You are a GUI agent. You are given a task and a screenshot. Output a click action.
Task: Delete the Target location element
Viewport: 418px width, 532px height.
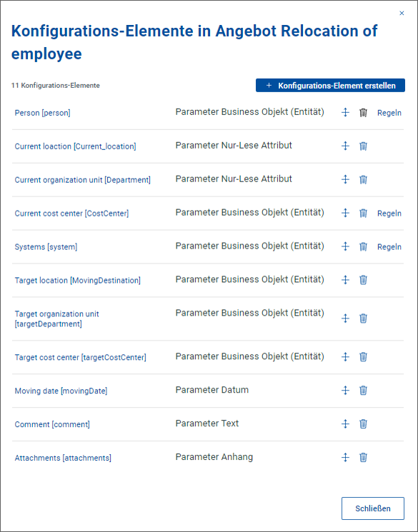(363, 280)
